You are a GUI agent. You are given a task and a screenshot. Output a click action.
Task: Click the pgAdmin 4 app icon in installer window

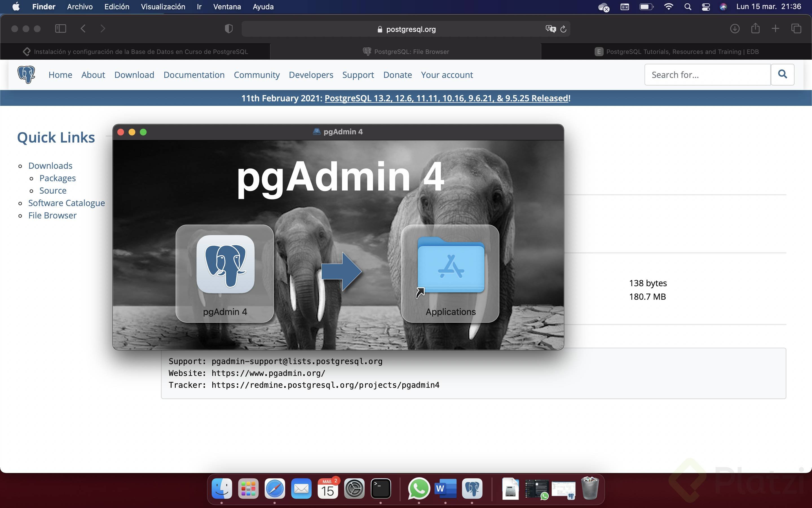click(225, 264)
